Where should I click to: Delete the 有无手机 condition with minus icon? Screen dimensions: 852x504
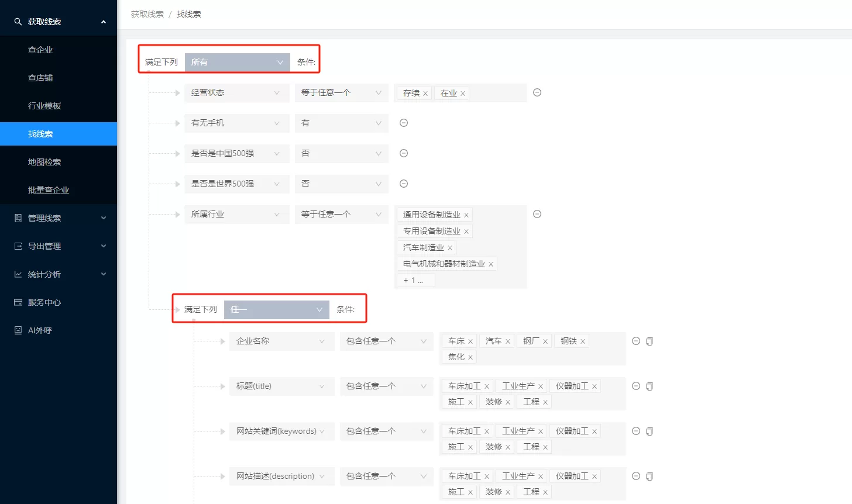tap(404, 123)
